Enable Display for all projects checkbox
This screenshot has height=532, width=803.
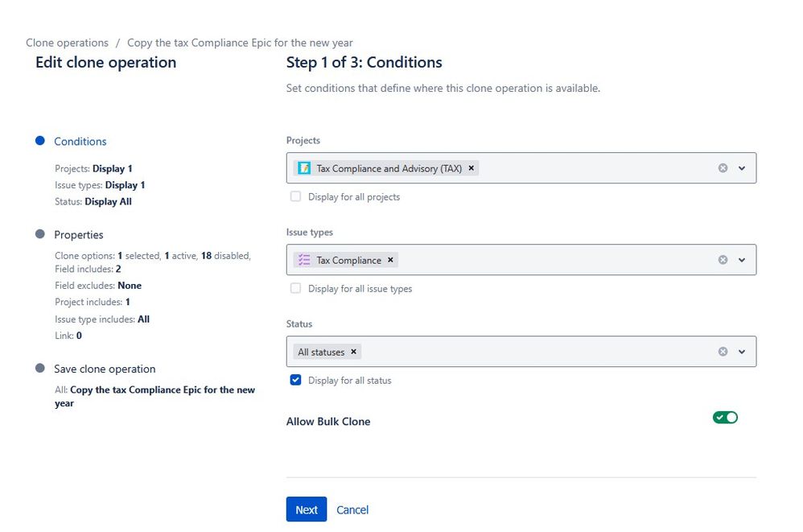pos(296,196)
